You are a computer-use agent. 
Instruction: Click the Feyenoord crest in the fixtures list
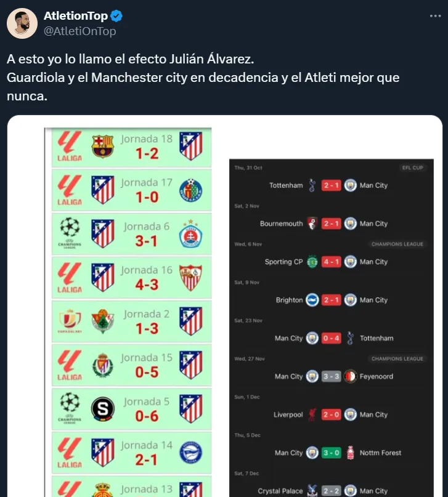pyautogui.click(x=350, y=376)
